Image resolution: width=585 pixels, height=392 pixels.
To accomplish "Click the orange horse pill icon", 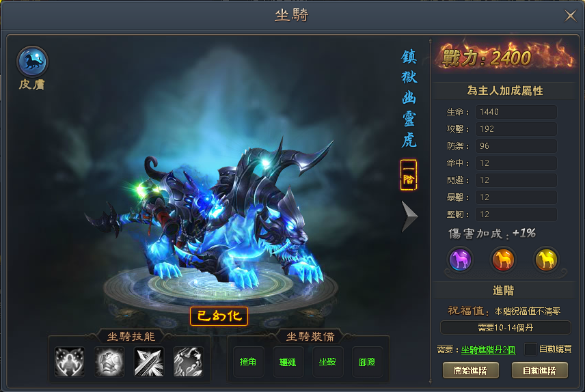I will tap(503, 260).
